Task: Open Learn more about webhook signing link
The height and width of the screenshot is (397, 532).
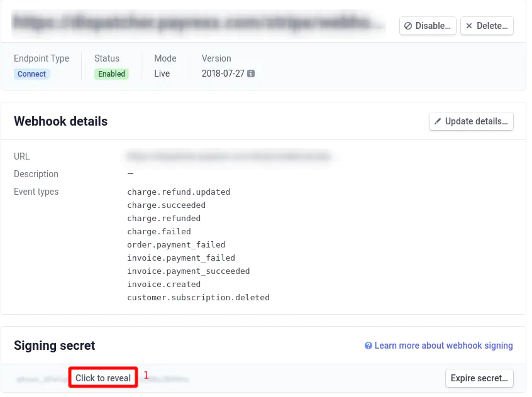Action: (x=443, y=345)
